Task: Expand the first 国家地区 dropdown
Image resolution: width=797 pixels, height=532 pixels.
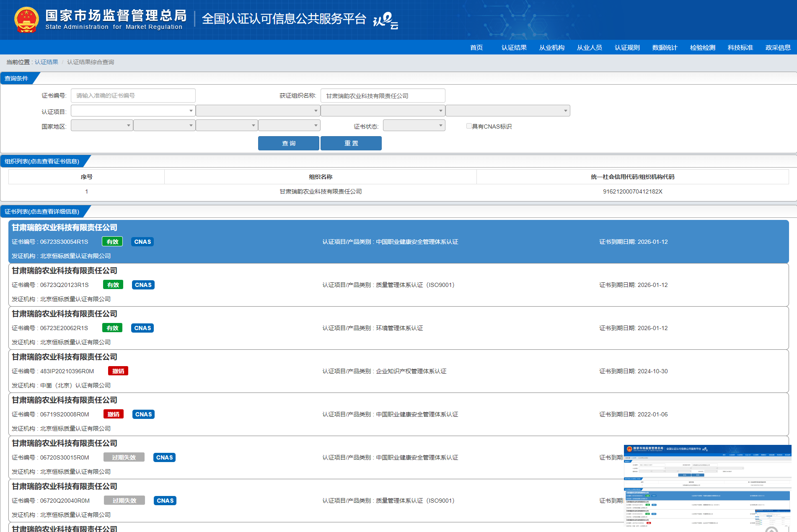Action: tap(102, 126)
